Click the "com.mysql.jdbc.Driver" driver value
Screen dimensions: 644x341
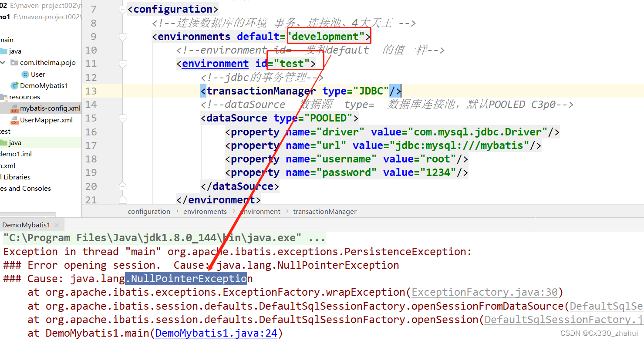coord(477,132)
